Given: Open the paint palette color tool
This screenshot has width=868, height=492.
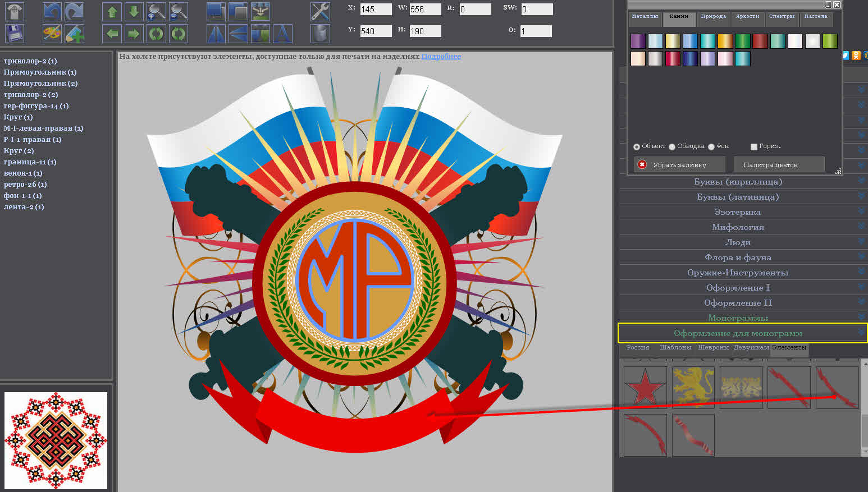Looking at the screenshot, I should (52, 34).
